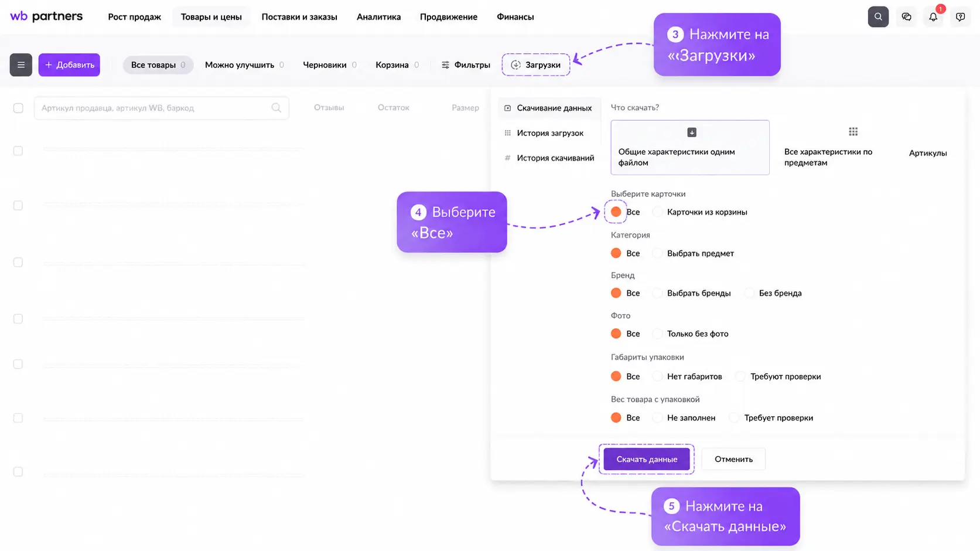Open the 'История загрузок' side item
This screenshot has width=980, height=551.
[544, 133]
